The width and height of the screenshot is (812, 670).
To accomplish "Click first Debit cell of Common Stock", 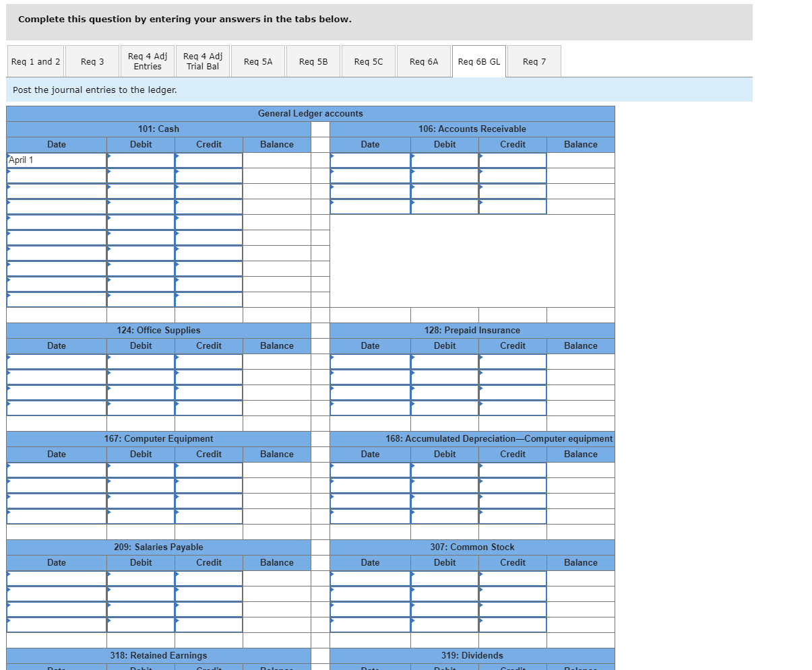I will [x=445, y=578].
